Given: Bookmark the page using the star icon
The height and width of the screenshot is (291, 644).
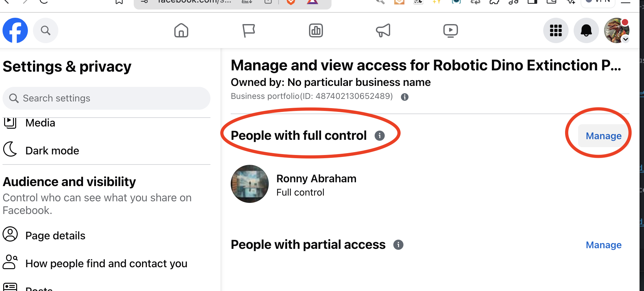Looking at the screenshot, I should pos(119,2).
